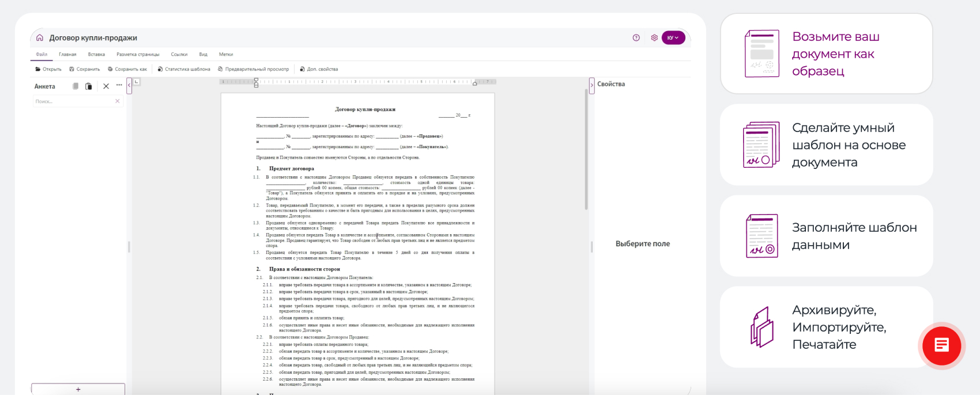Expand the КУ user account dropdown
980x395 pixels.
click(x=673, y=37)
